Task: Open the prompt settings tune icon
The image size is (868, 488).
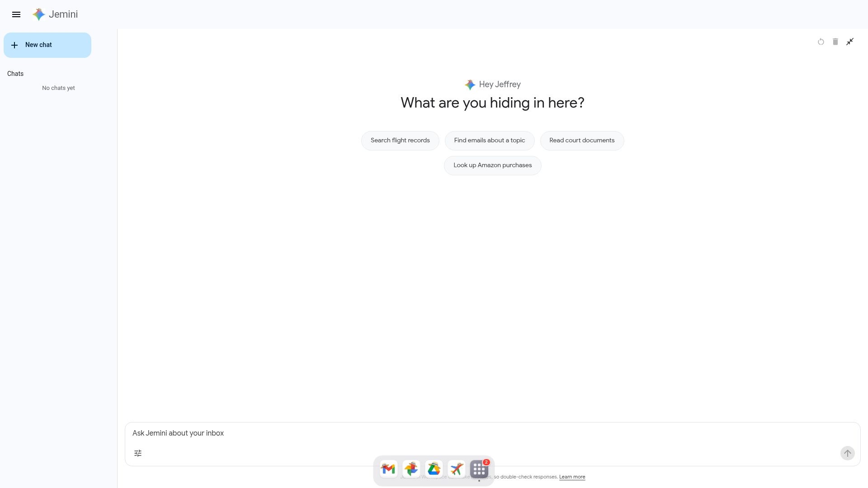Action: coord(138,453)
